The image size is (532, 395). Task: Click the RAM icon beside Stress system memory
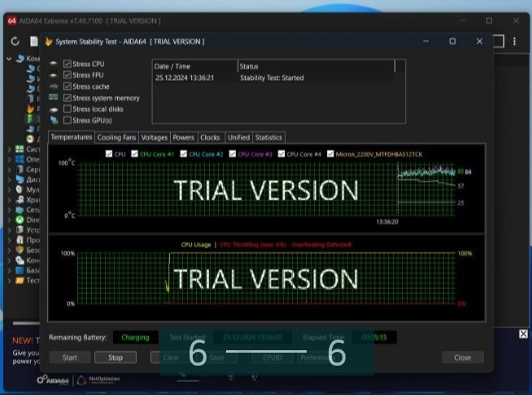(x=54, y=98)
